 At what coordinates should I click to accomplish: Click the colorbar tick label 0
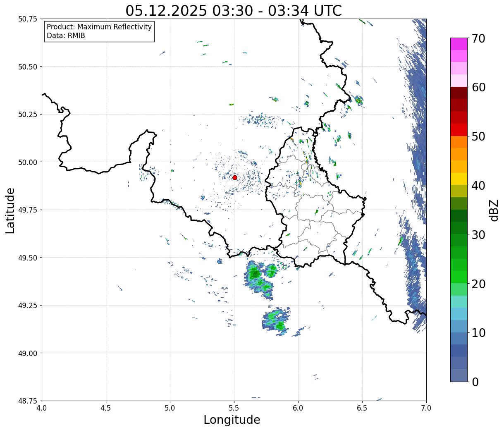[475, 382]
